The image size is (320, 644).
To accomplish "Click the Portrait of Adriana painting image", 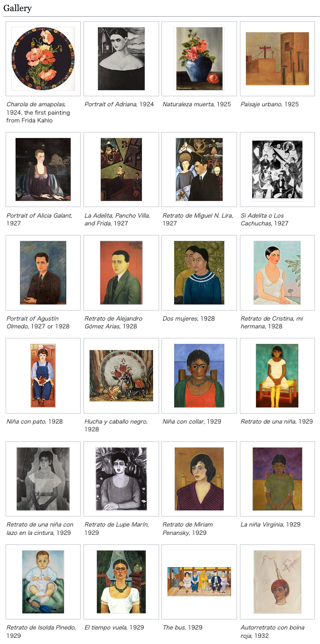I will (x=121, y=59).
